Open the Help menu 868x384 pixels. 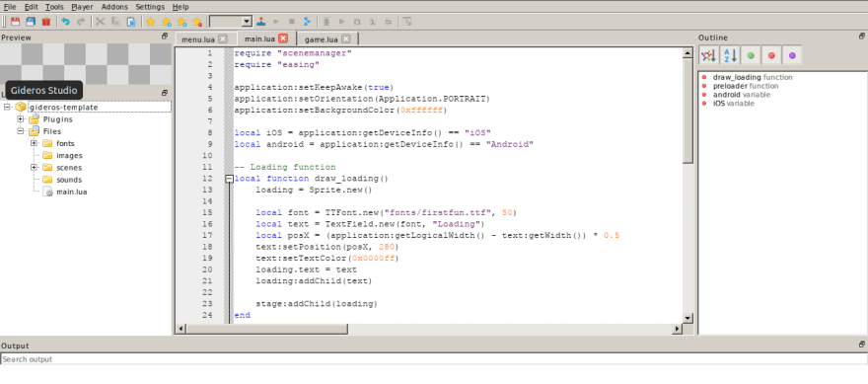(181, 7)
